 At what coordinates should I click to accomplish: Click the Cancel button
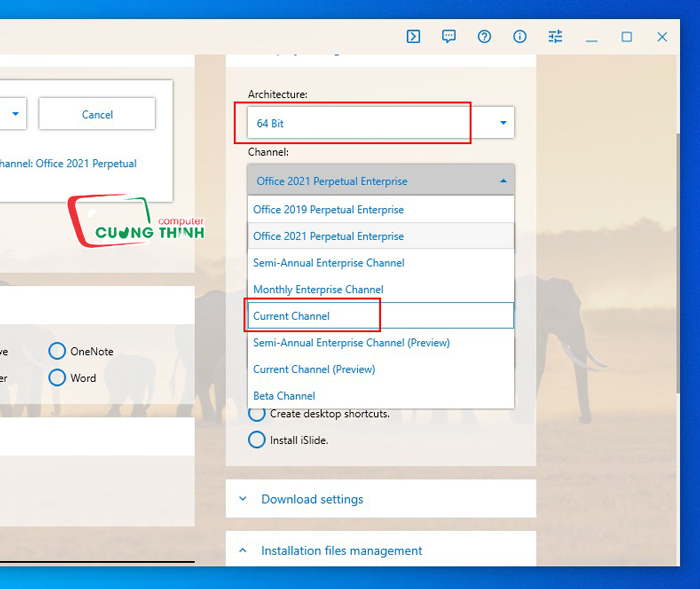[x=97, y=114]
